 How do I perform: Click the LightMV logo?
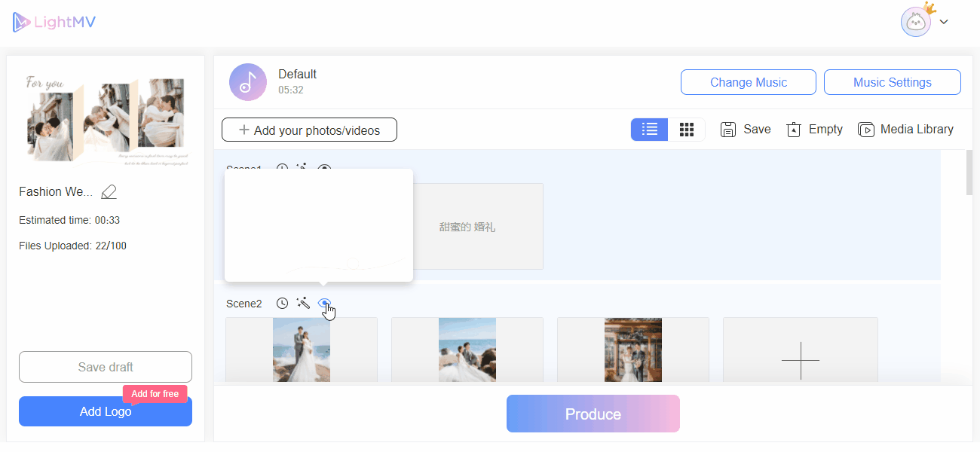point(54,21)
